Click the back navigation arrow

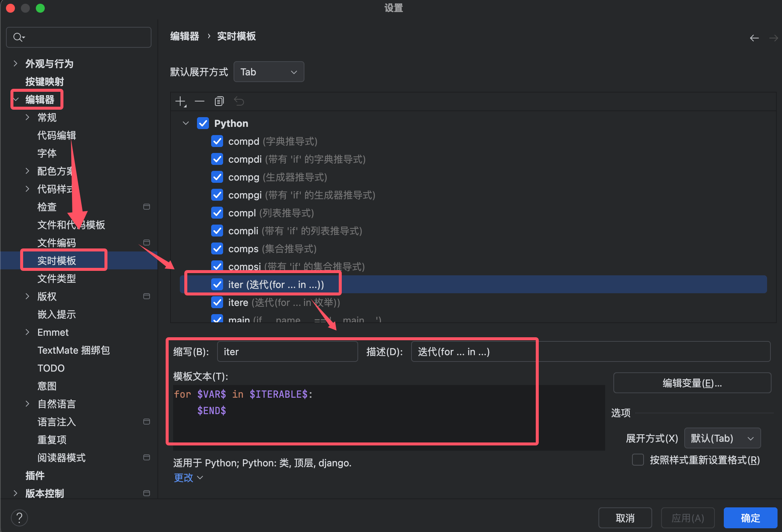click(x=754, y=38)
